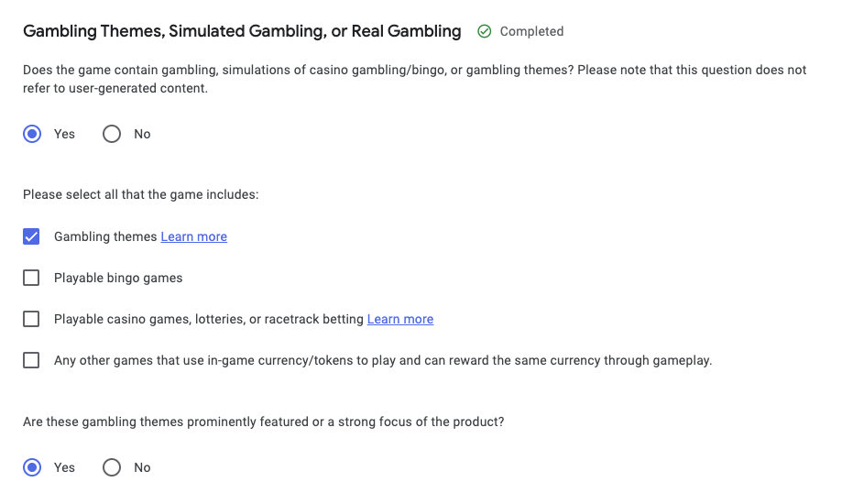Select No radio for game contains gambling
The image size is (842, 504).
coord(112,134)
